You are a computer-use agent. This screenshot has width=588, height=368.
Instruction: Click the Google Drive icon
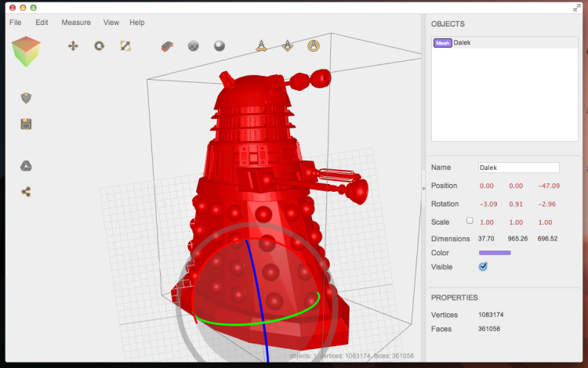click(26, 166)
